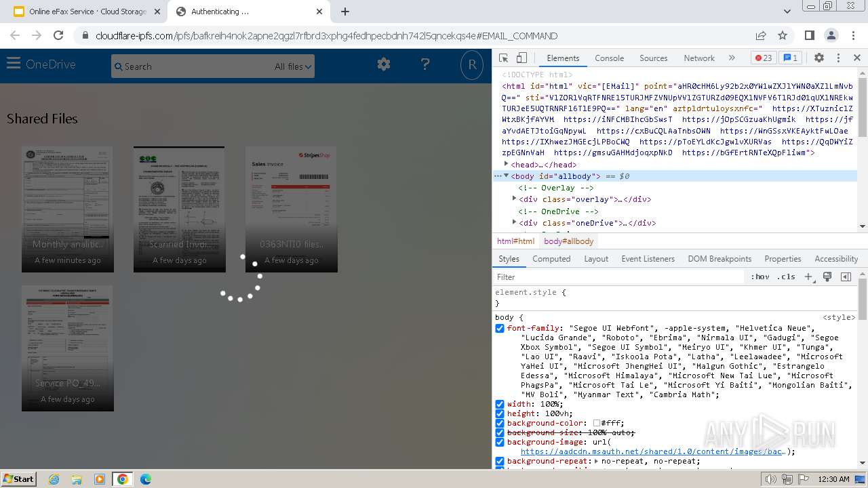Follow the aadcdn.msauth.net background image link

pos(653,451)
